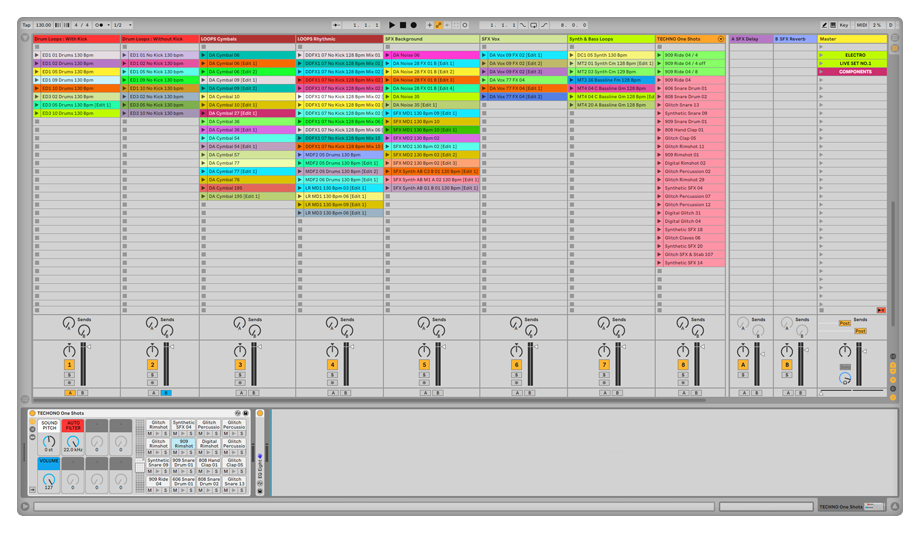Launch the DA Noise 06 clip
This screenshot has width=920, height=533.
[x=388, y=55]
